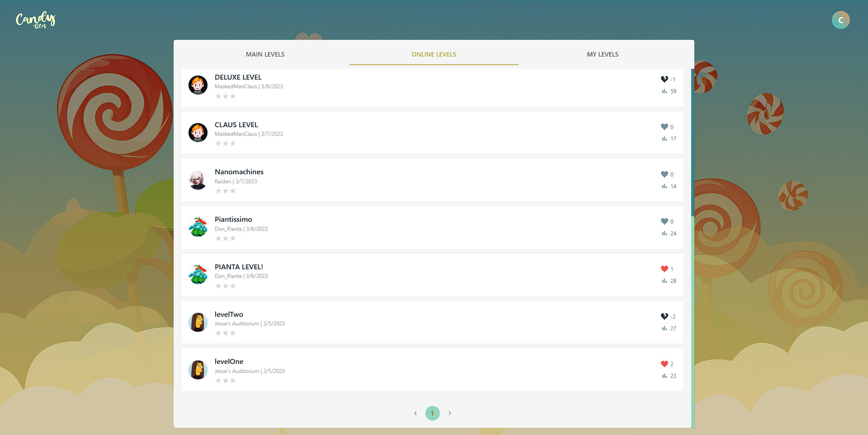Click Jesse's Auditorium avatar on levelOne

pos(198,369)
